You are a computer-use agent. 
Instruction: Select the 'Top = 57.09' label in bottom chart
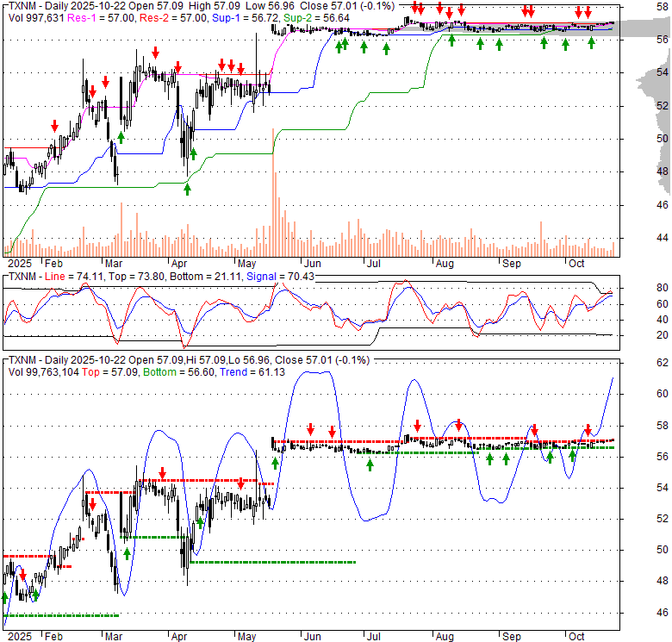point(109,372)
